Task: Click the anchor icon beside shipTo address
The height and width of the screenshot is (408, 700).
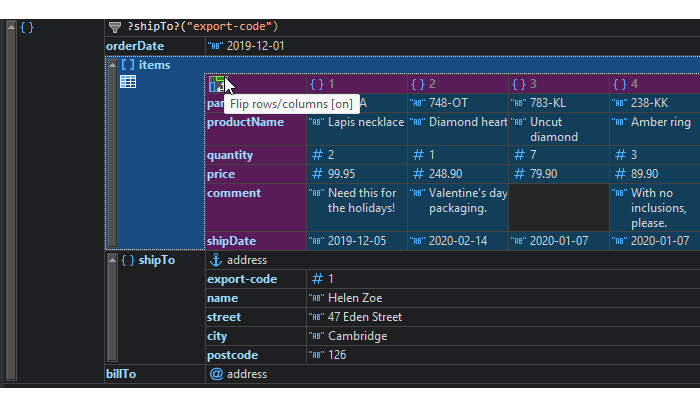Action: pos(214,260)
